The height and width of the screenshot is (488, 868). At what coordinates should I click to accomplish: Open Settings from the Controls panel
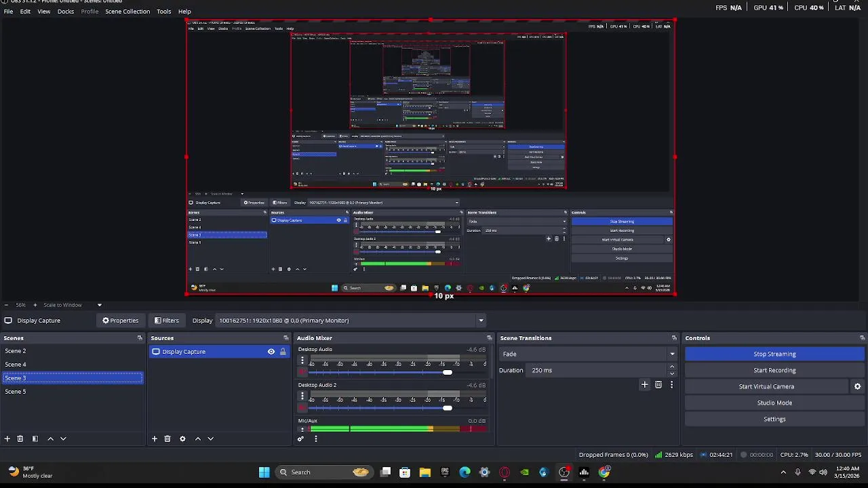774,419
